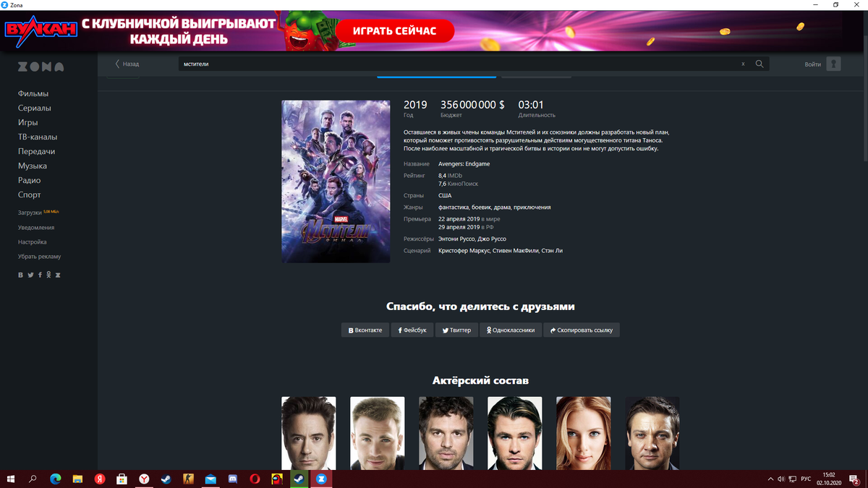
Task: Show hidden tray icons chevron
Action: tap(769, 479)
